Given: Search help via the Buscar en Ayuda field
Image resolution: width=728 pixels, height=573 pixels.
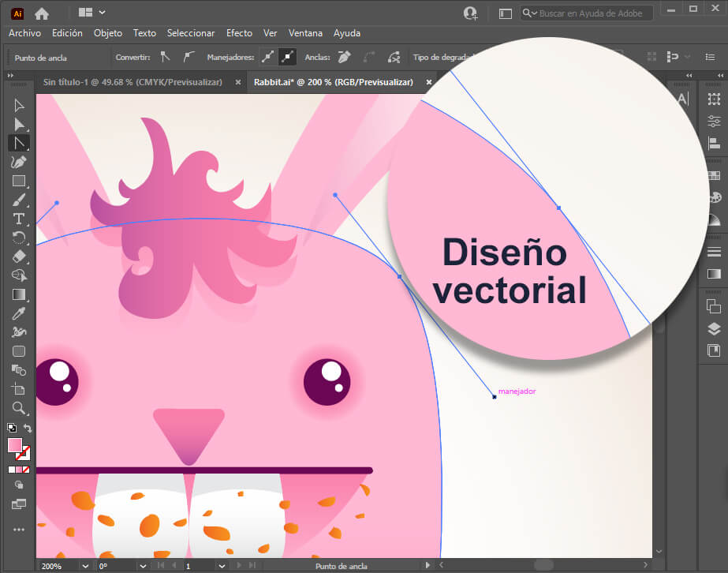Looking at the screenshot, I should [x=588, y=13].
